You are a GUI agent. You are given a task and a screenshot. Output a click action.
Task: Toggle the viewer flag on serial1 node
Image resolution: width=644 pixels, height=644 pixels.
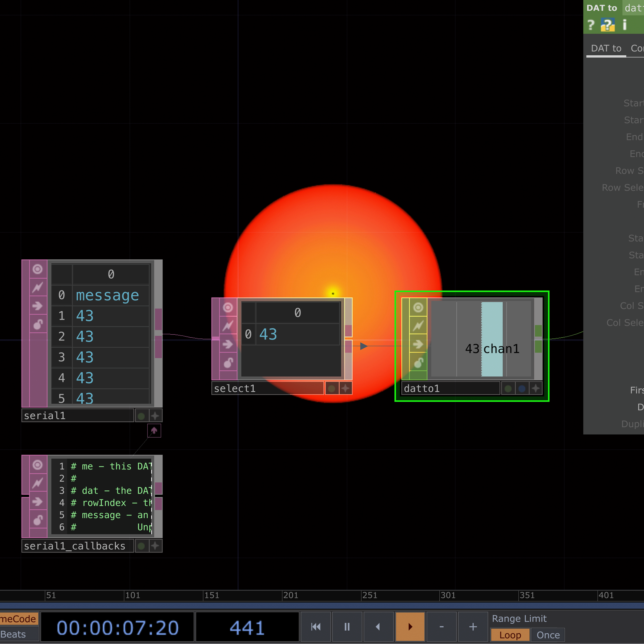[x=37, y=269]
